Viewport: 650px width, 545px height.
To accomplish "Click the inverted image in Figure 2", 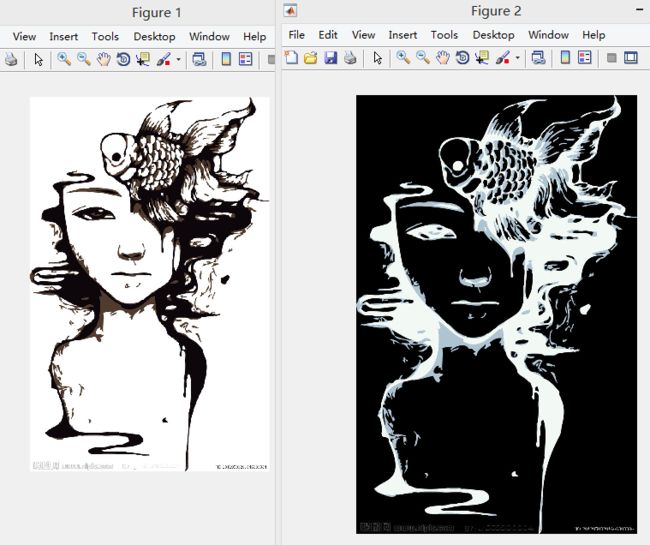I will (496, 315).
